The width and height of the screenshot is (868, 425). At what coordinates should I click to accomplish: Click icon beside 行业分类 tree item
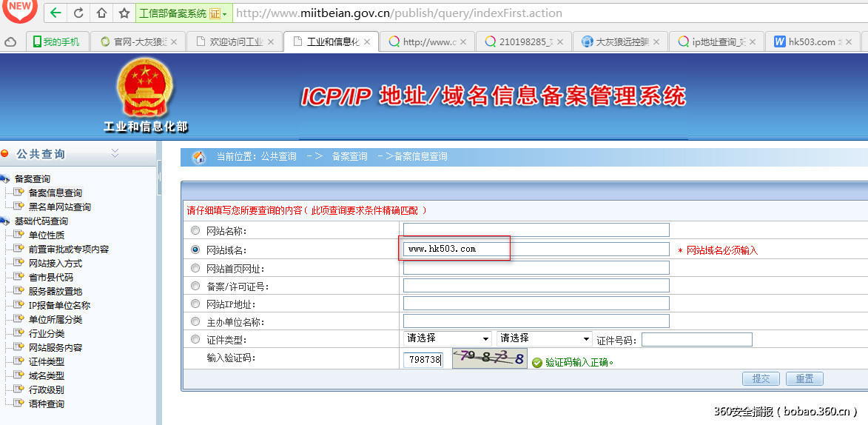point(18,333)
